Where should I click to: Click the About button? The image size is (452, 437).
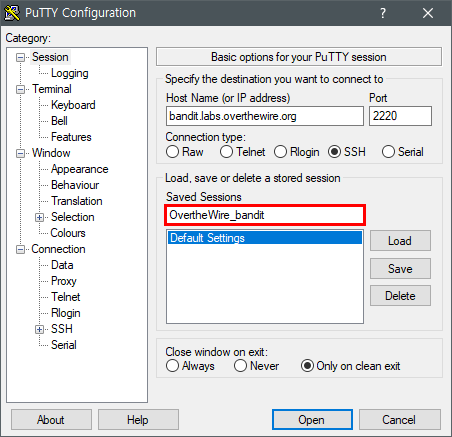click(x=51, y=420)
